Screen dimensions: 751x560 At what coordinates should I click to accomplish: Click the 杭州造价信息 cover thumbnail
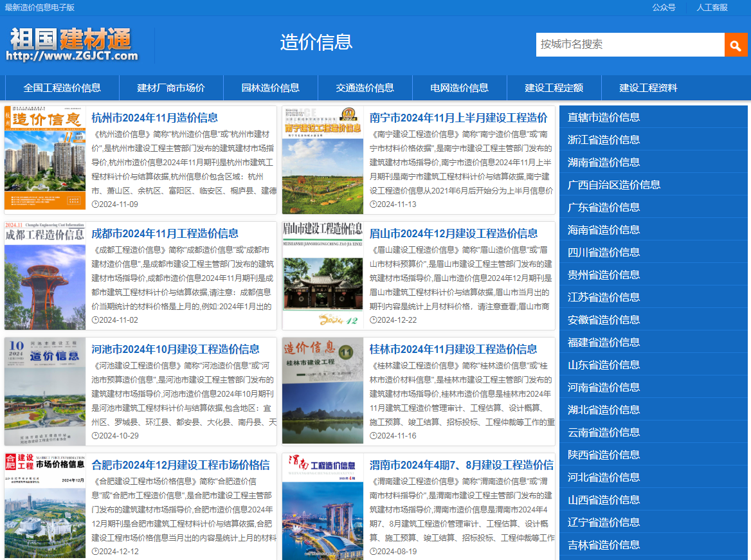45,158
